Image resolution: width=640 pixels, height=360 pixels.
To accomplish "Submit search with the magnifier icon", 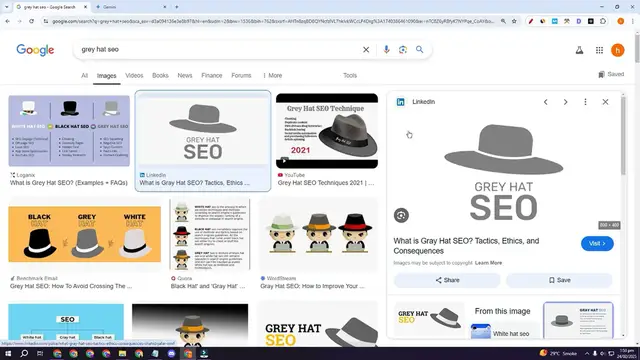I will pos(420,49).
